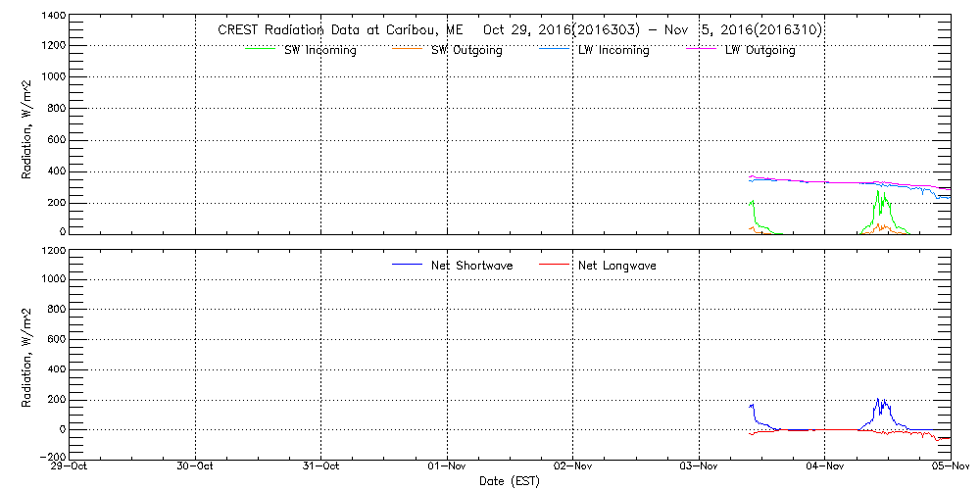
Task: Click the LW Incoming legend label
Action: [x=613, y=51]
